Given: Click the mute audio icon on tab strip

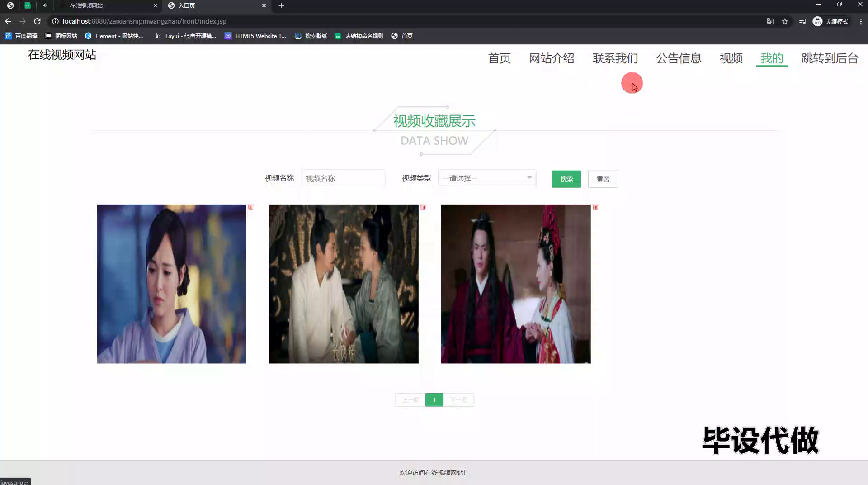Looking at the screenshot, I should 45,5.
